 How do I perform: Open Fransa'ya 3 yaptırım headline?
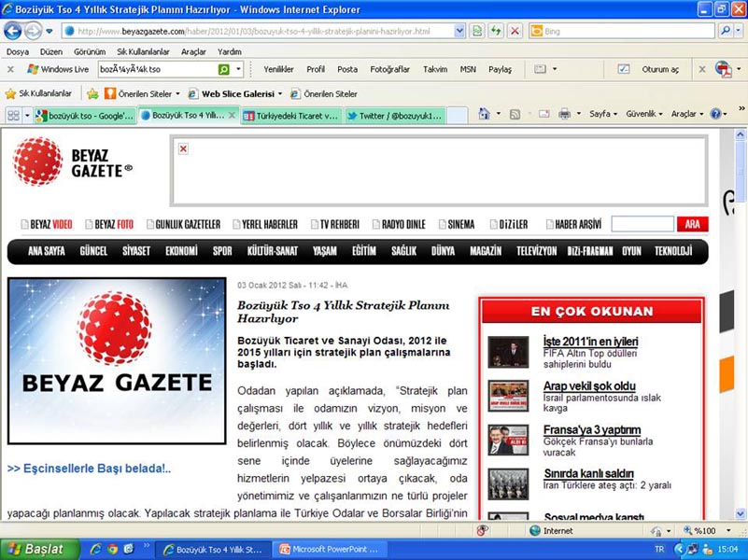point(592,430)
